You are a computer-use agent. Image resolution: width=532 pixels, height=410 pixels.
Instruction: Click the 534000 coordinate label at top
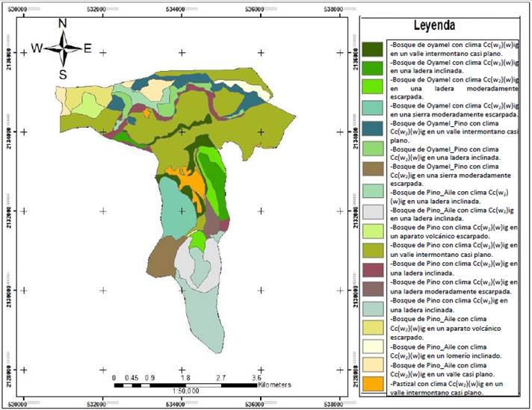point(179,9)
